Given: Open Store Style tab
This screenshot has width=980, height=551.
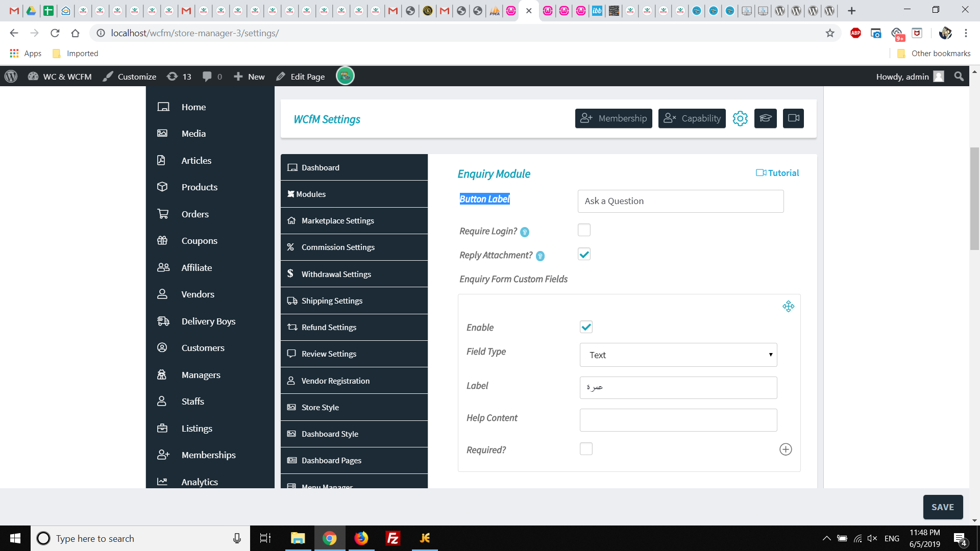Looking at the screenshot, I should pyautogui.click(x=354, y=407).
